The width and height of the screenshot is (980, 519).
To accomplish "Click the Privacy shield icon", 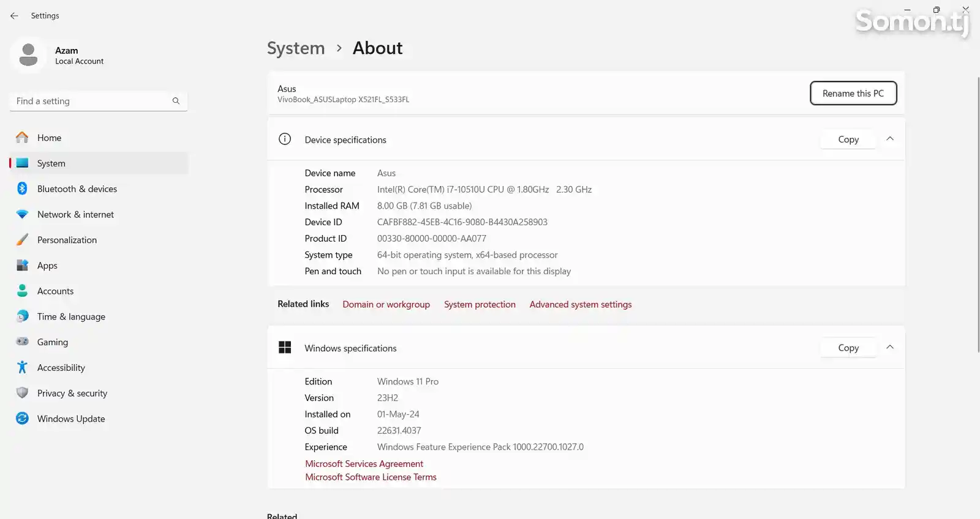I will point(22,393).
